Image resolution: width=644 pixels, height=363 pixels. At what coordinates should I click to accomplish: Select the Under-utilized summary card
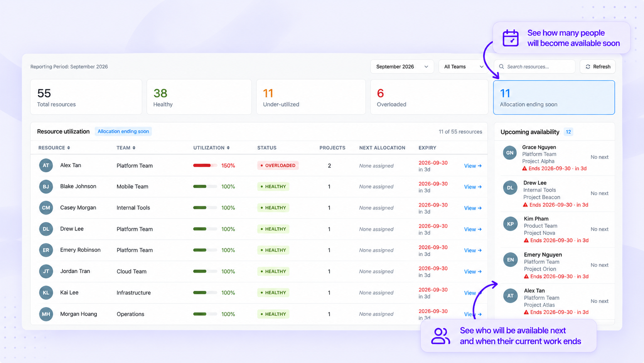(311, 97)
